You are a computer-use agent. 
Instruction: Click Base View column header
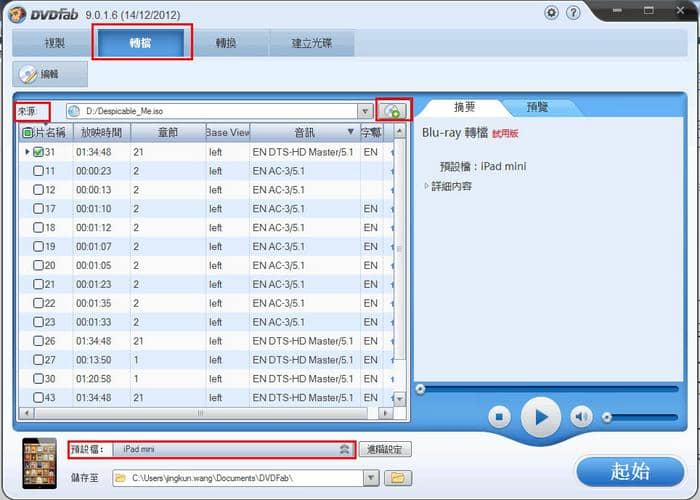tap(228, 133)
